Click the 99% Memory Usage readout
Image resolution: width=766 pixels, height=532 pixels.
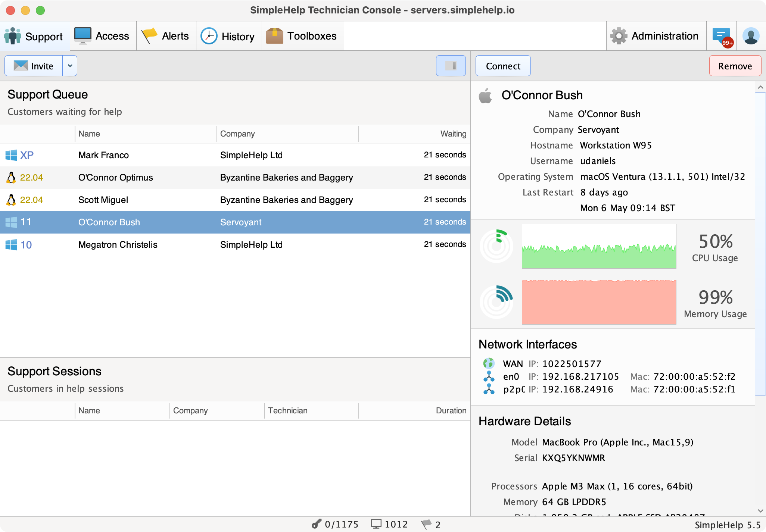[715, 303]
